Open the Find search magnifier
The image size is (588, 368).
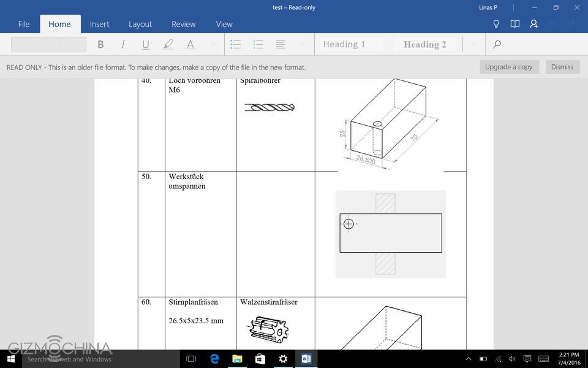coord(497,44)
